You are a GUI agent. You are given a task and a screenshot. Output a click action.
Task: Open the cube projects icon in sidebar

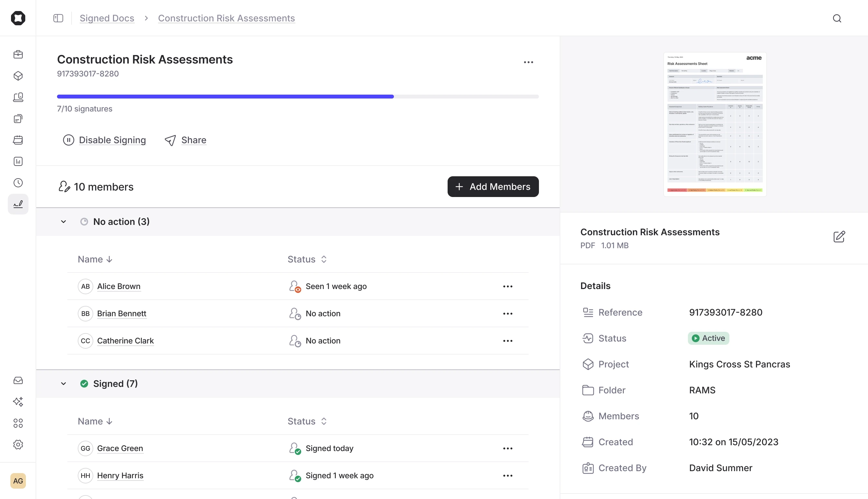pyautogui.click(x=18, y=76)
